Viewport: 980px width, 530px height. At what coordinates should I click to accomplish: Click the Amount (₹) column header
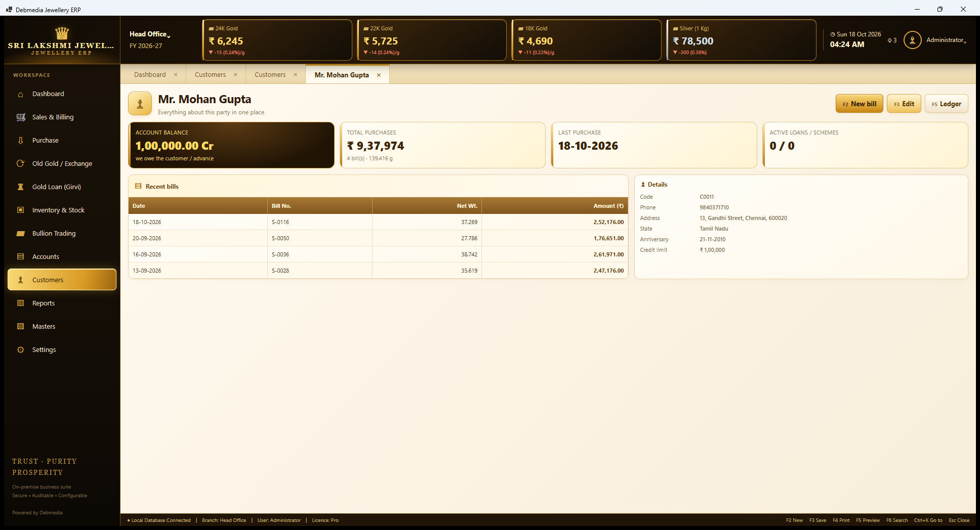coord(555,206)
